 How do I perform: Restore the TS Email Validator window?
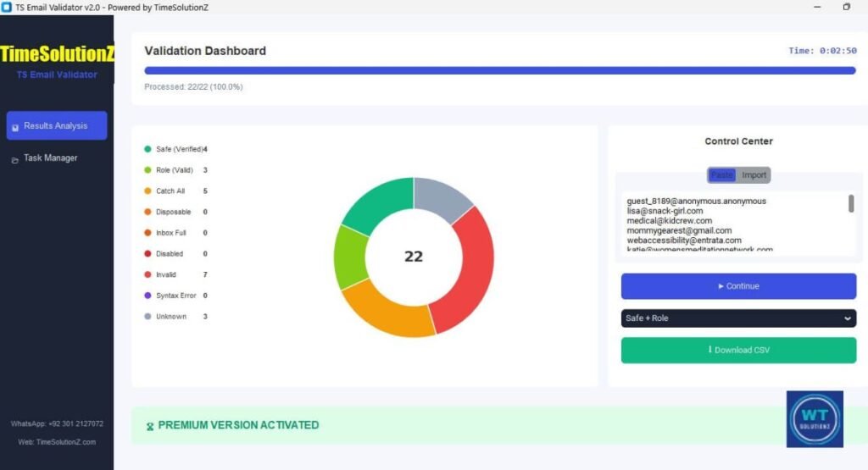coord(847,7)
